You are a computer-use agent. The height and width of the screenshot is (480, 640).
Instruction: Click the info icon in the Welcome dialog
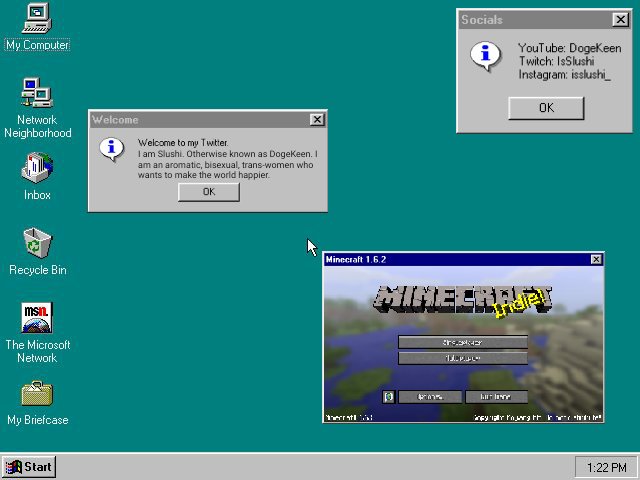click(x=111, y=149)
